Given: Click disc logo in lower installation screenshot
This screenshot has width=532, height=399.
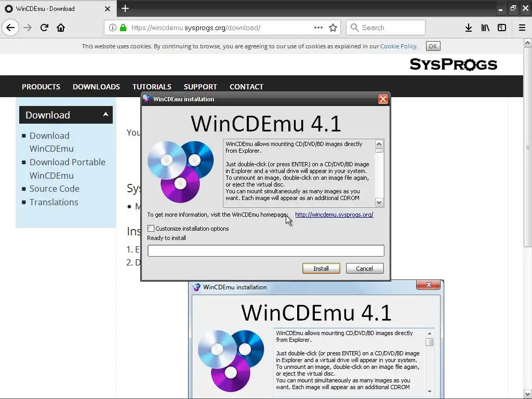Looking at the screenshot, I should (231, 361).
